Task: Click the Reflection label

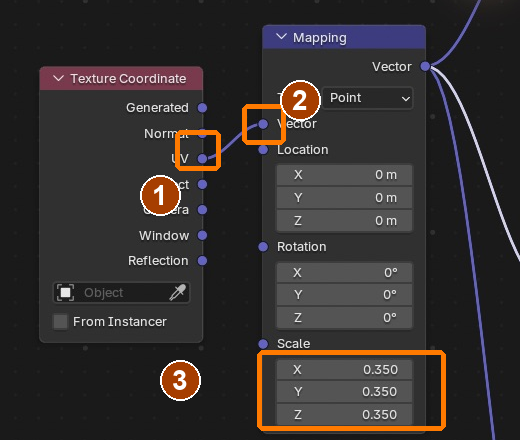Action: coord(158,261)
